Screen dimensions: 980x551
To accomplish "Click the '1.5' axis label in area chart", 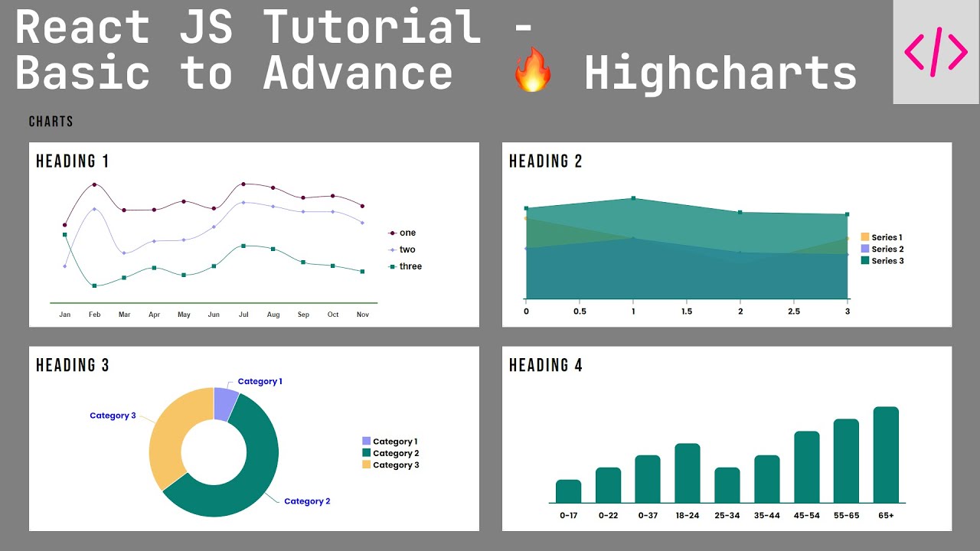I will click(687, 311).
